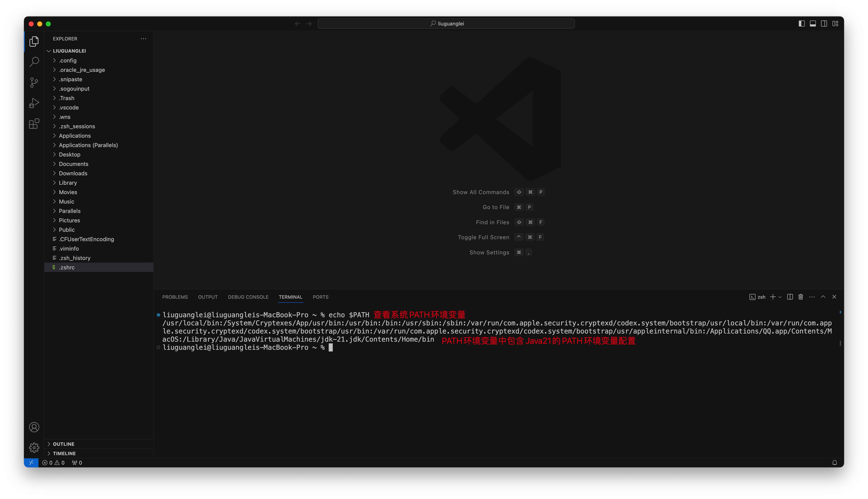868x499 pixels.
Task: Select the zsh terminal instance
Action: click(x=757, y=297)
